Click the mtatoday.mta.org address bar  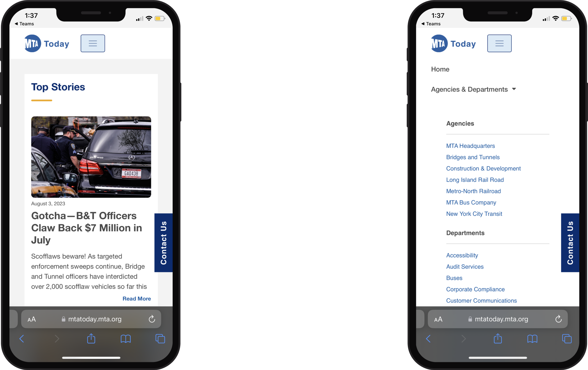[x=91, y=319]
